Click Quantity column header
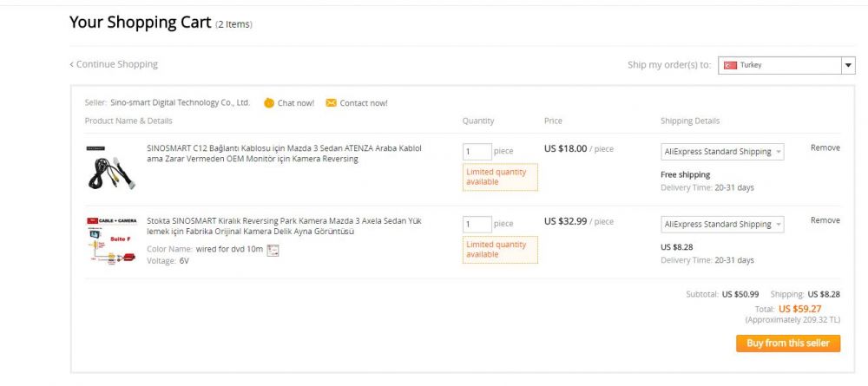 click(478, 121)
